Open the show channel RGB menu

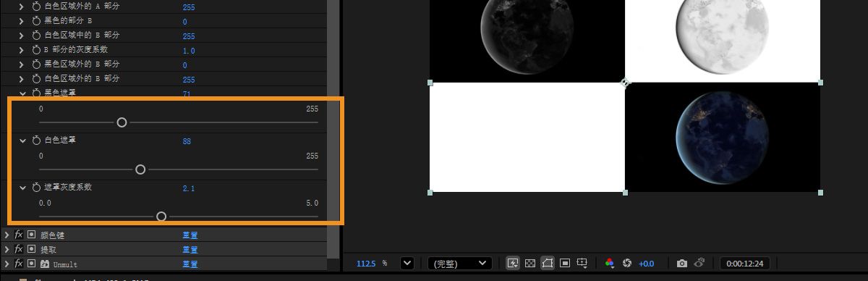point(610,263)
